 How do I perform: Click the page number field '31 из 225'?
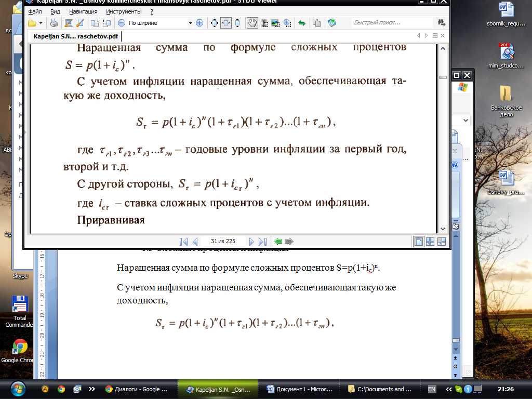click(x=223, y=241)
